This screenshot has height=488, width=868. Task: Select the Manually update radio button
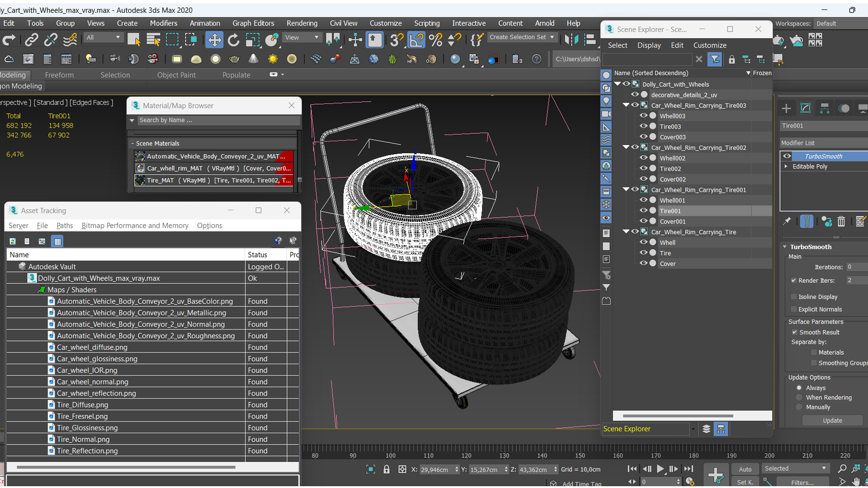click(799, 407)
